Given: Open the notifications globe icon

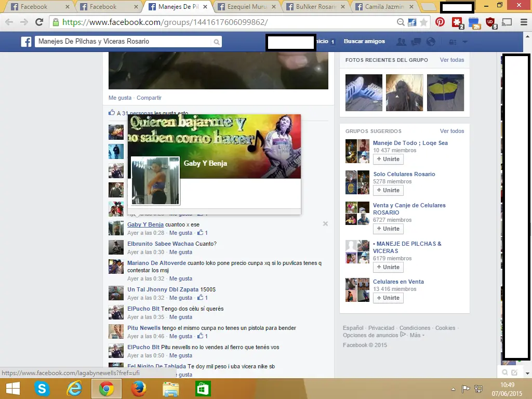Looking at the screenshot, I should pos(431,42).
